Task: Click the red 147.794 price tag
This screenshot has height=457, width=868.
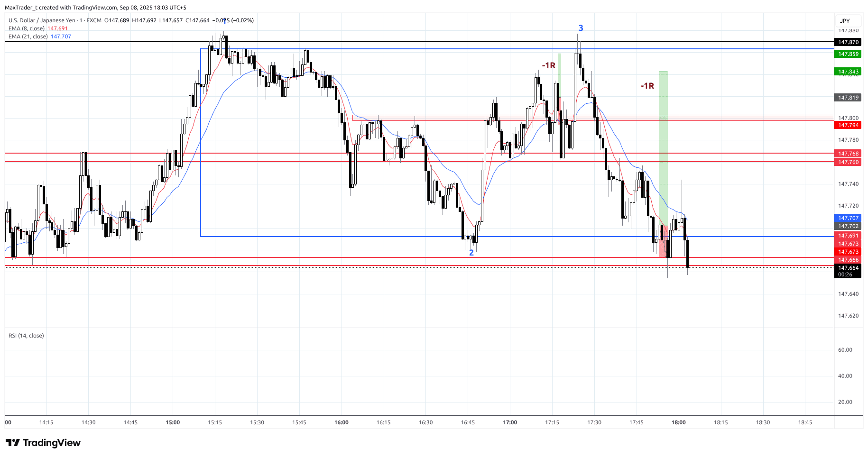Action: [848, 125]
